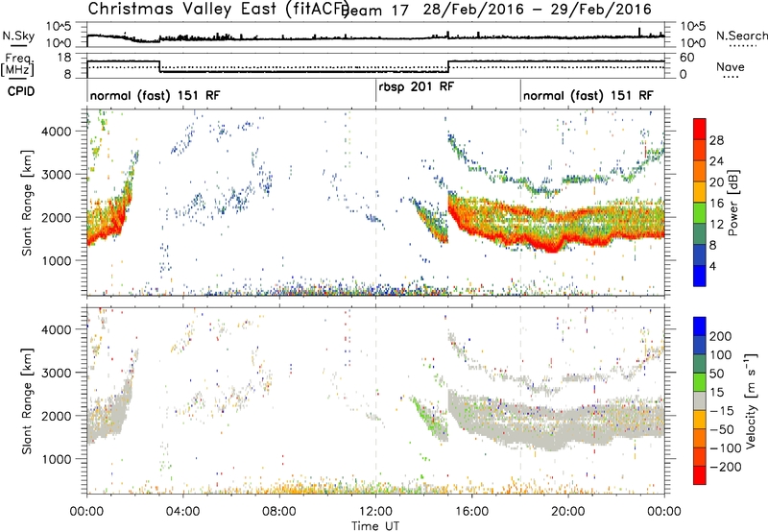
Task: Click the '4000' tick on the power panel range axis
Action: point(56,132)
